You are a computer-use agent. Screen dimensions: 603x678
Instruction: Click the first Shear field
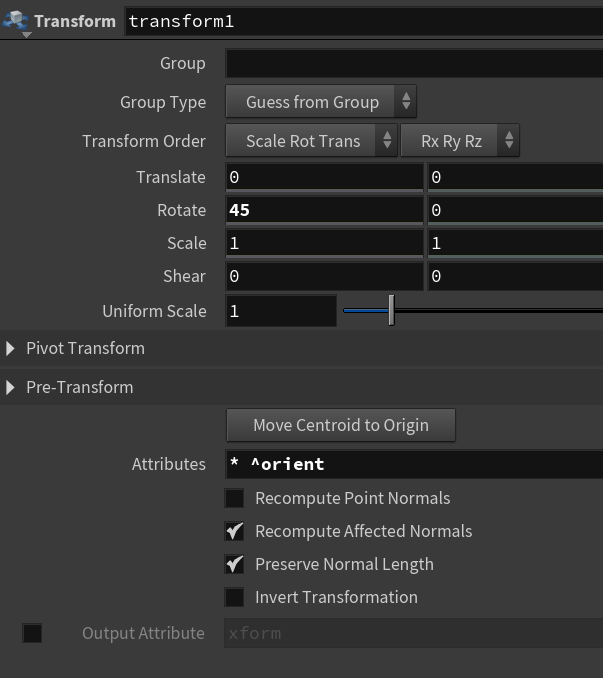[x=324, y=276]
